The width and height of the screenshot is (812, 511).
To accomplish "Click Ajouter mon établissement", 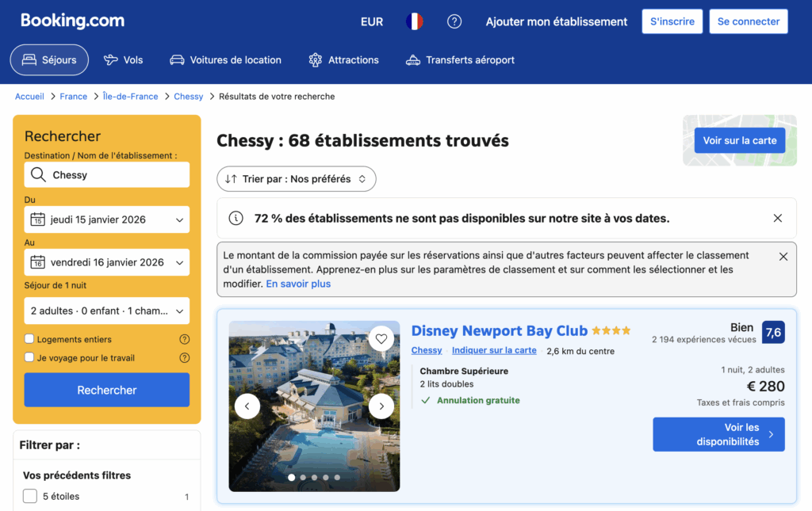I will pos(556,21).
